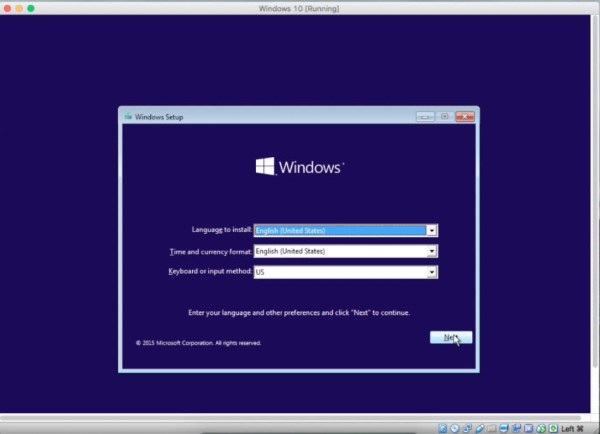Click the horizontal scrollbar of the VM window
The image size is (600, 434).
tap(291, 418)
